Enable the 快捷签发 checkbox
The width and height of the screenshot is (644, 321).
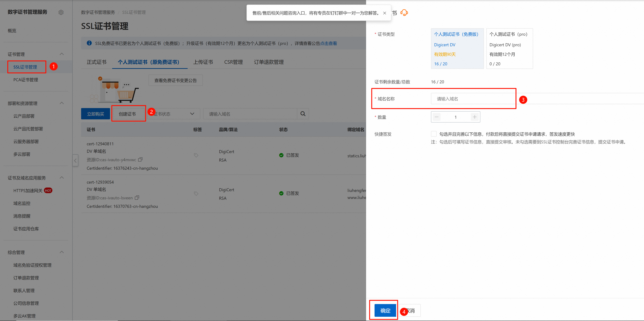[x=434, y=134]
